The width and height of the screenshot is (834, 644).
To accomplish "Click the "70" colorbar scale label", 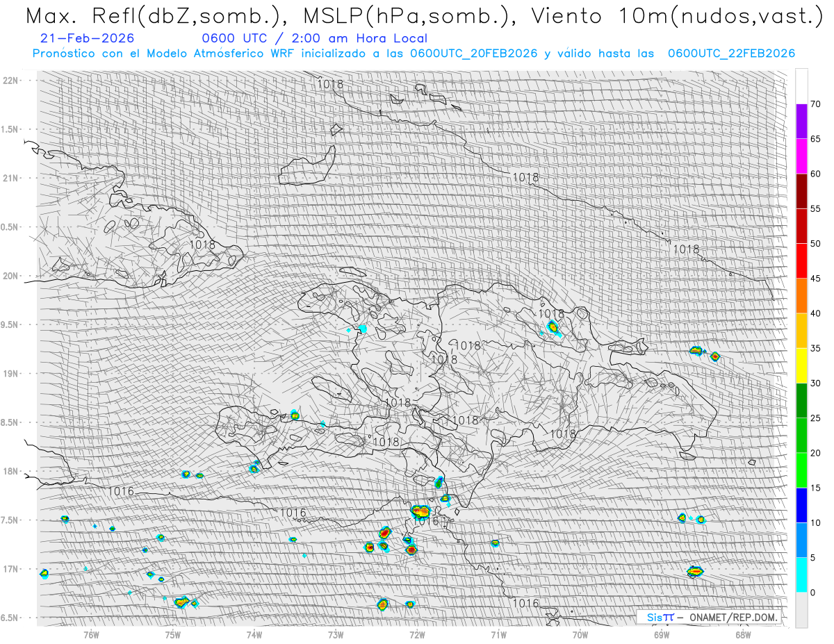I will (815, 104).
